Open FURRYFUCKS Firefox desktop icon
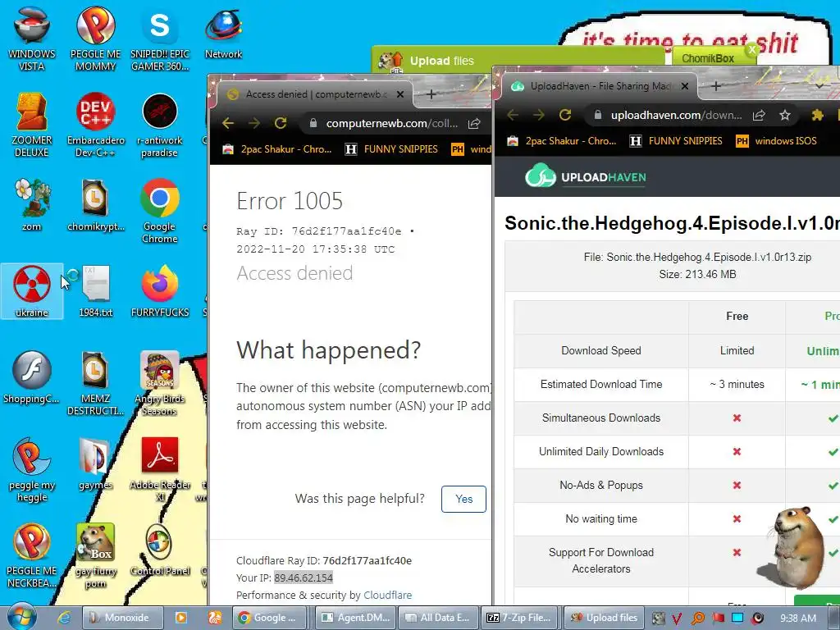Viewport: 840px width, 630px height. pos(160,291)
